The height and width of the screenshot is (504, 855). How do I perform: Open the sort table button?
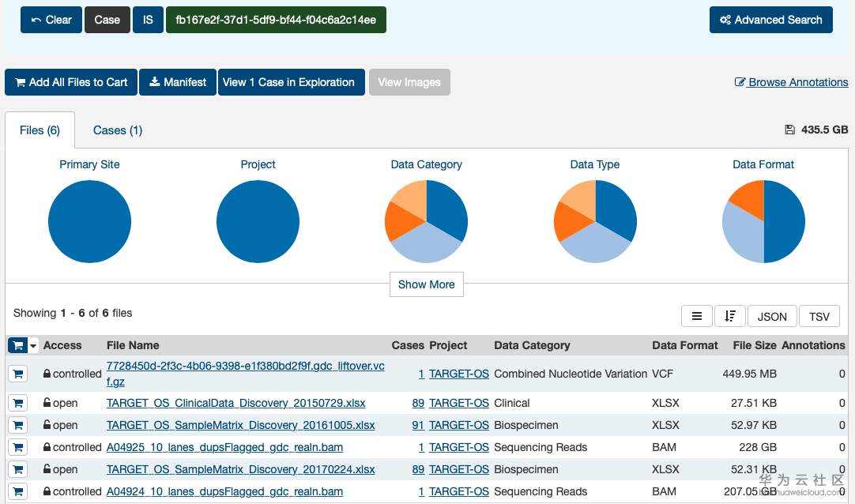click(729, 316)
